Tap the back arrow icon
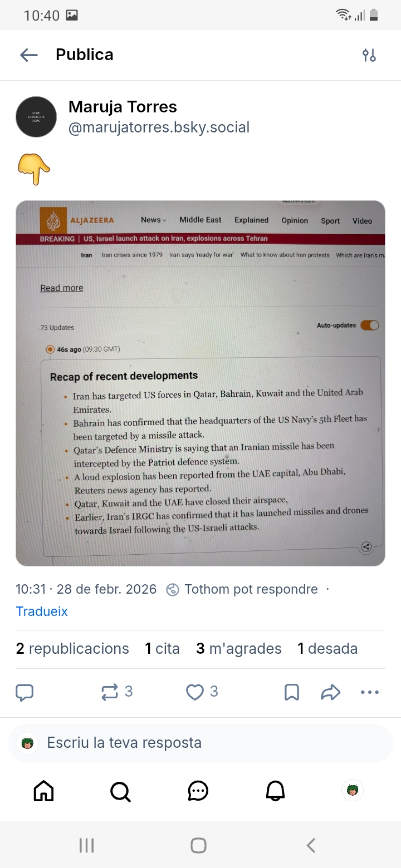This screenshot has height=868, width=401. (x=28, y=55)
